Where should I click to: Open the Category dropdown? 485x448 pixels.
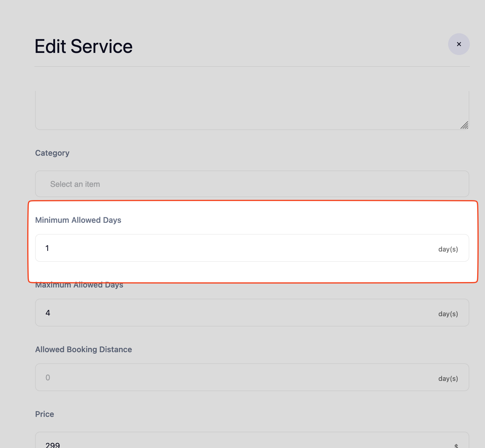click(252, 184)
